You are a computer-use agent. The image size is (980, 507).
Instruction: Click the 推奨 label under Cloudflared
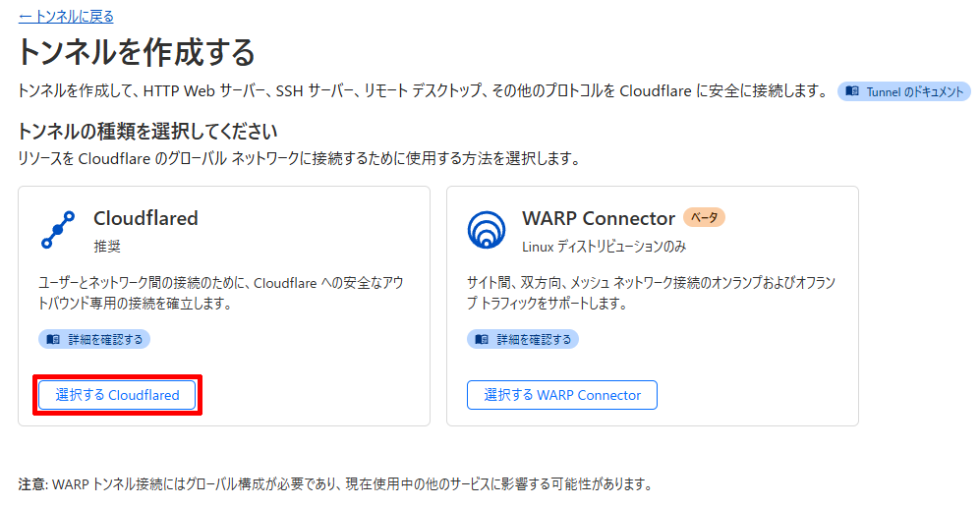(x=107, y=246)
